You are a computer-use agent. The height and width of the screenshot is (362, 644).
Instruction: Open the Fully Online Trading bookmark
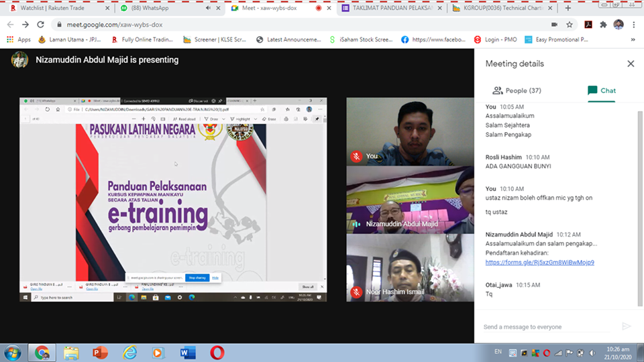point(142,40)
